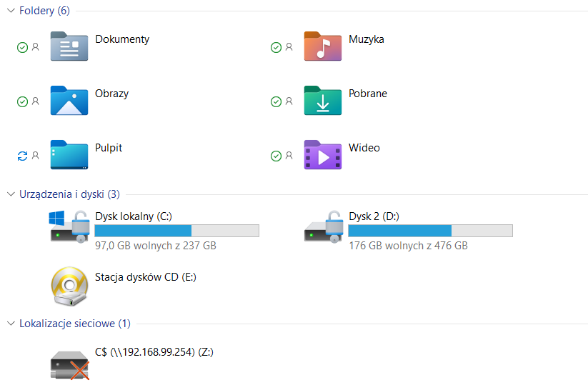588x390 pixels.
Task: Click the D: drive storage usage bar
Action: coord(431,231)
